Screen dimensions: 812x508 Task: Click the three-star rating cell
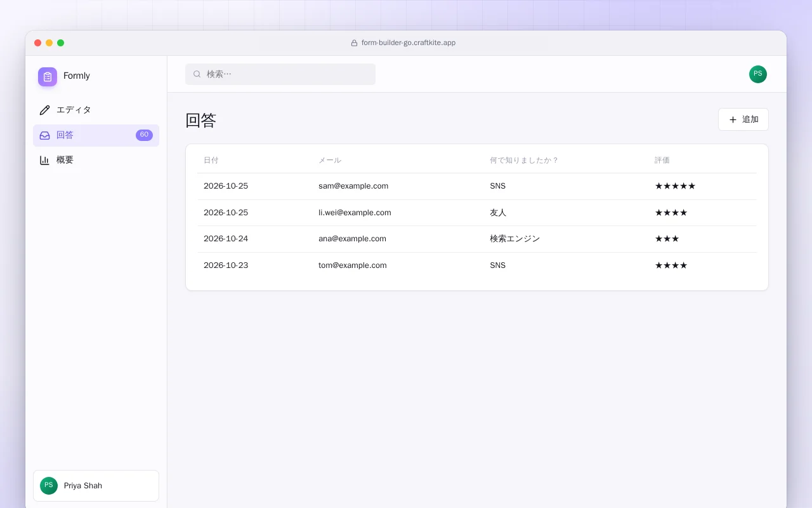pos(667,239)
